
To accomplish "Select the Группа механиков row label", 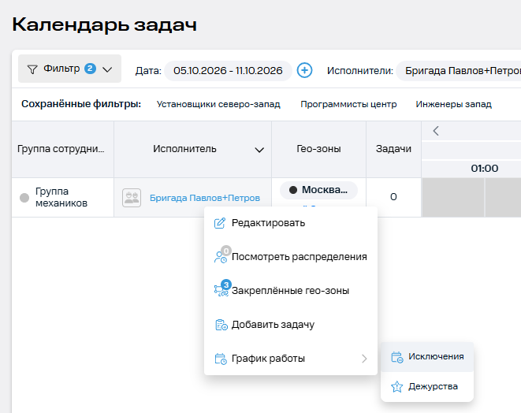I will coord(61,197).
